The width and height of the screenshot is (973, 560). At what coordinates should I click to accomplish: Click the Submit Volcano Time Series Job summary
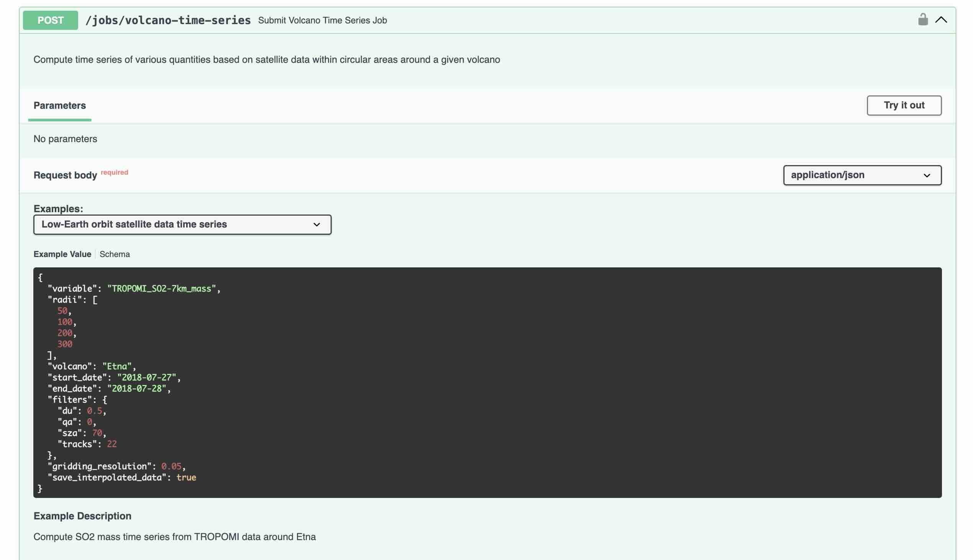point(322,20)
